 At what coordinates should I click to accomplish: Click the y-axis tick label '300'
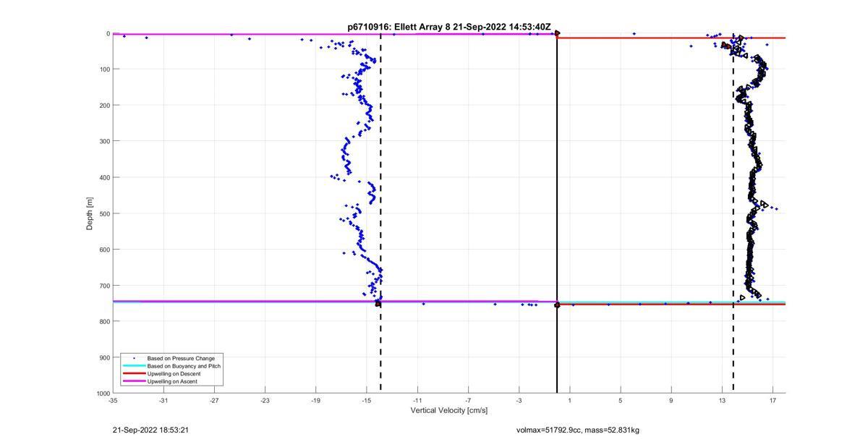point(106,141)
